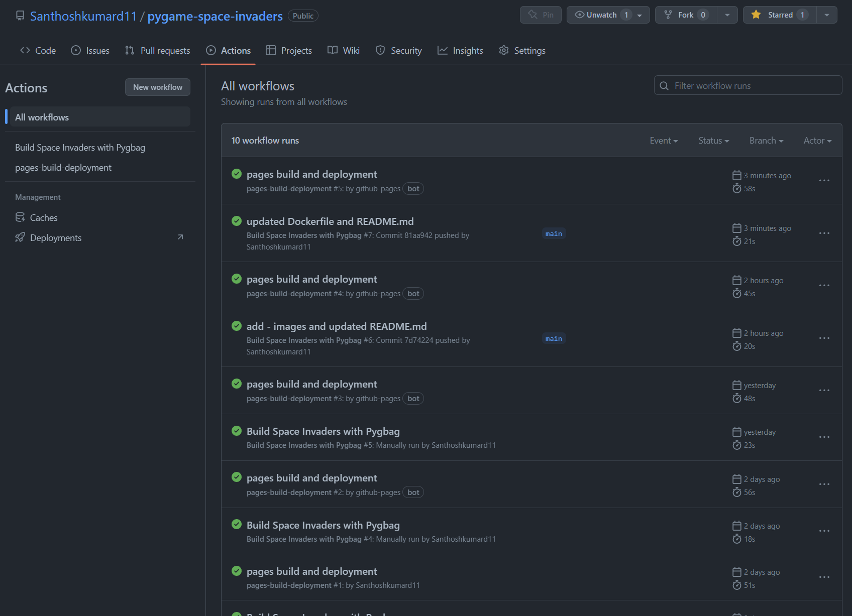Image resolution: width=852 pixels, height=616 pixels.
Task: Click the New workflow button
Action: click(x=158, y=87)
